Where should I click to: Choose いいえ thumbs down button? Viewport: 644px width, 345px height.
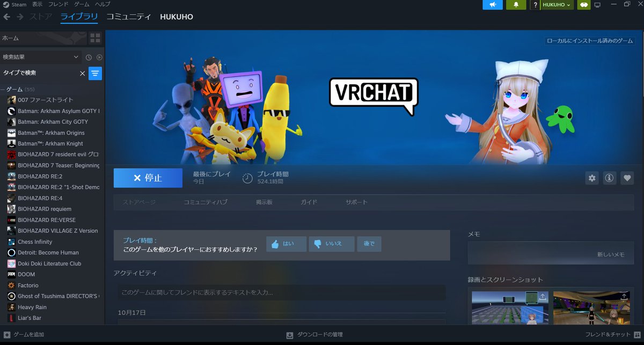tap(332, 244)
